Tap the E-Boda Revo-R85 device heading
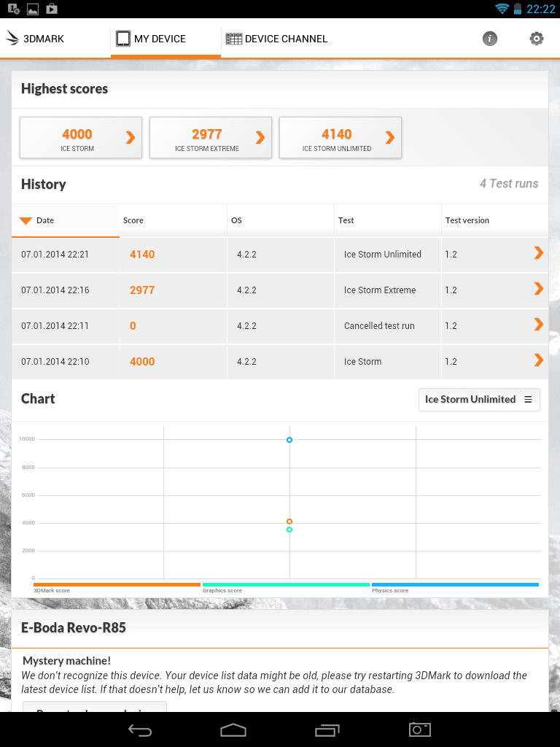The width and height of the screenshot is (560, 747). point(74,628)
